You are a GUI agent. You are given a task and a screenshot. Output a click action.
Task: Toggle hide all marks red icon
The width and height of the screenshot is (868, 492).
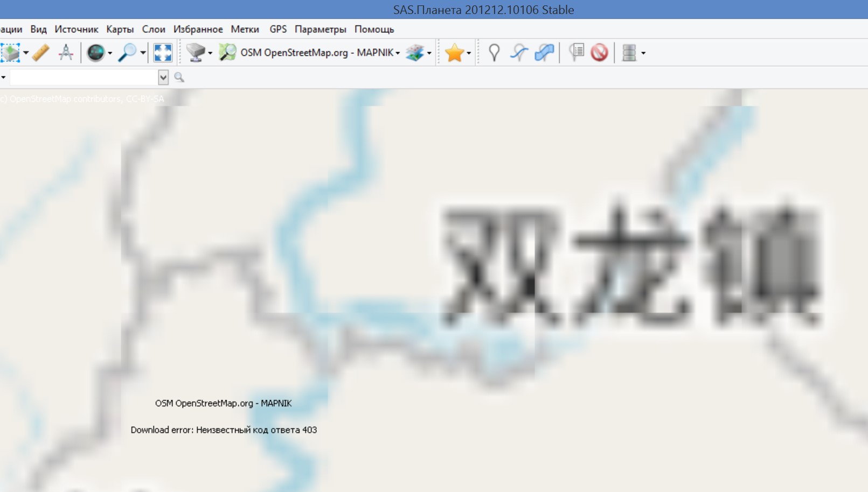point(599,53)
